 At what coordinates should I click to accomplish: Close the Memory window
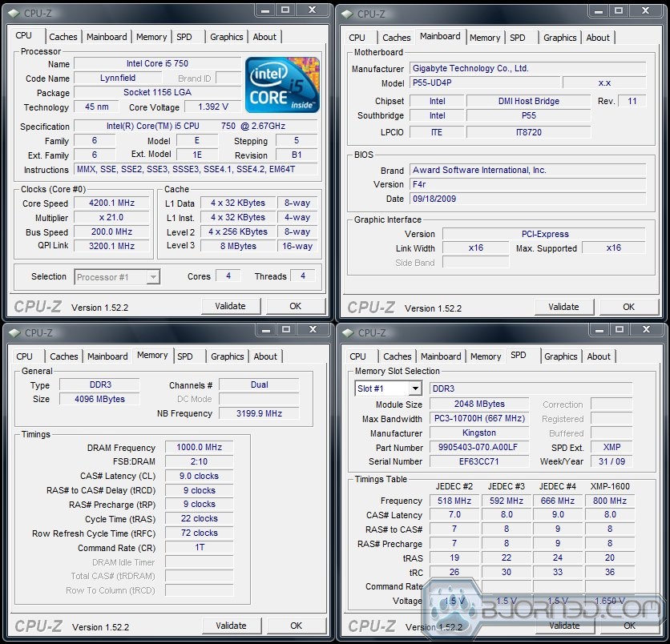(313, 329)
